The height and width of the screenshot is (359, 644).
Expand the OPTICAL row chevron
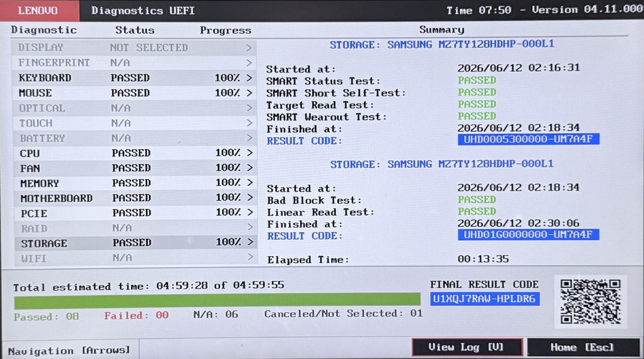coord(250,108)
